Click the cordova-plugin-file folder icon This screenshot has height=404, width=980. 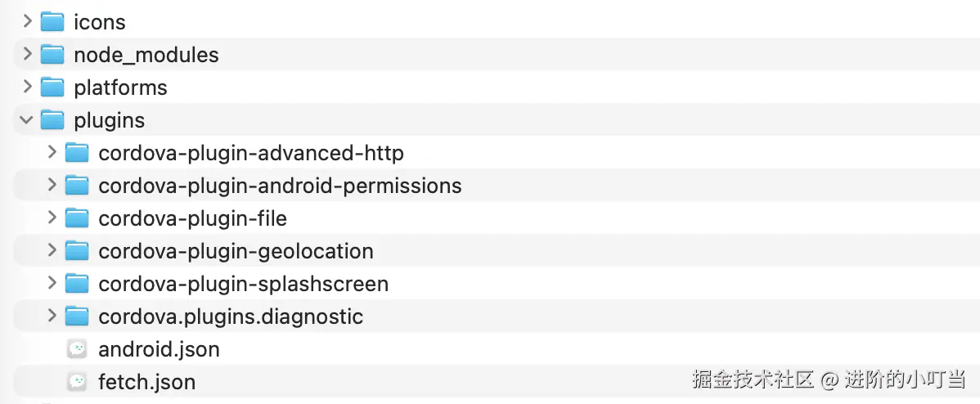77,218
